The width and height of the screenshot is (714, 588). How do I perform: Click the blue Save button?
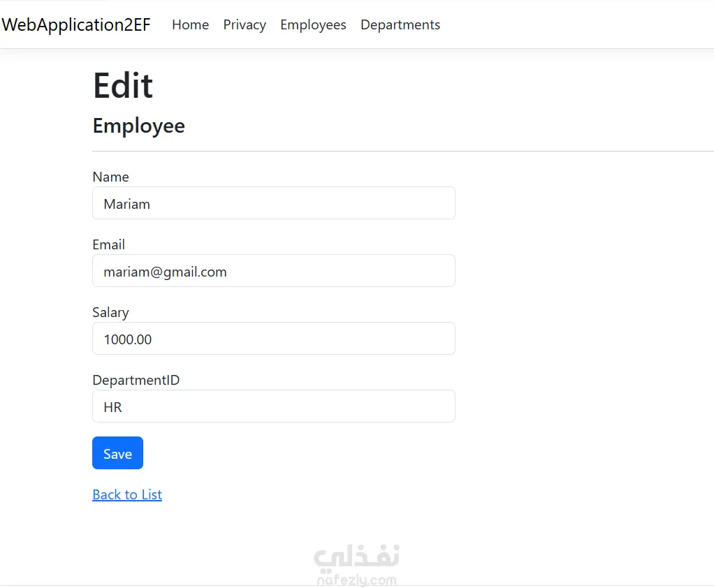point(117,453)
